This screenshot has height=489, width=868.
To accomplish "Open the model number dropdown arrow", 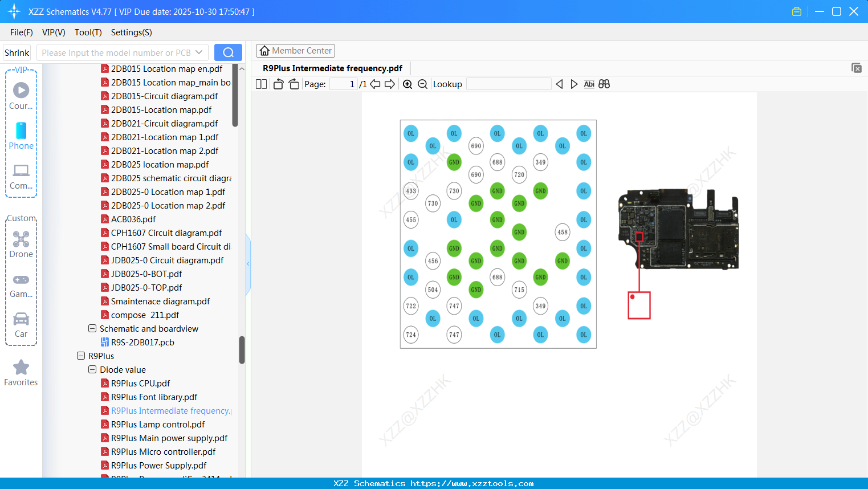I will pos(199,52).
